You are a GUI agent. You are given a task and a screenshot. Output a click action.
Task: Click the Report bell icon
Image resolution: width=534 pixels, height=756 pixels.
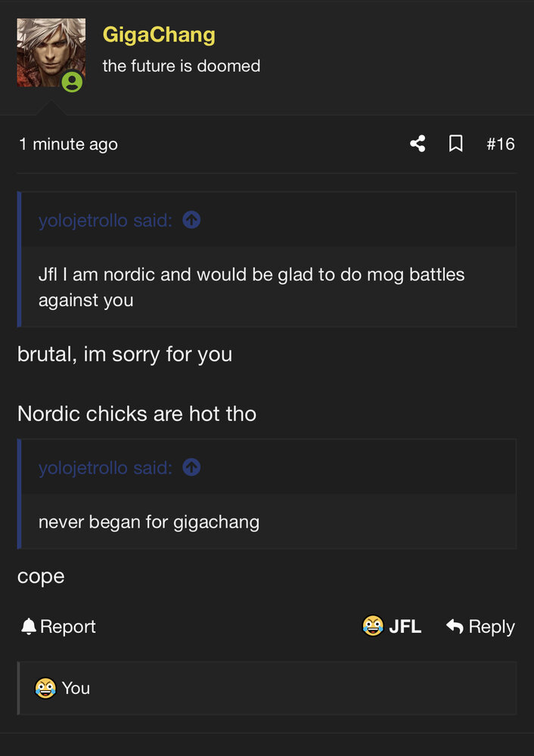point(29,627)
